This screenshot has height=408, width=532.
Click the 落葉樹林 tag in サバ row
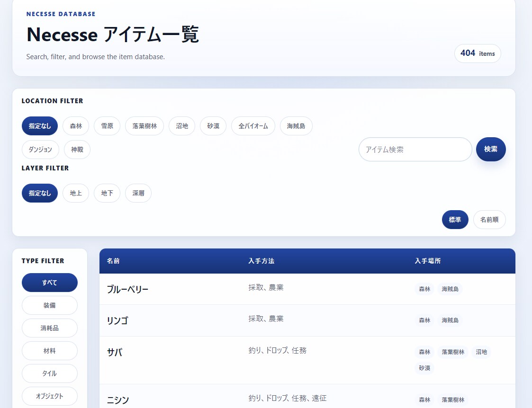click(x=453, y=352)
